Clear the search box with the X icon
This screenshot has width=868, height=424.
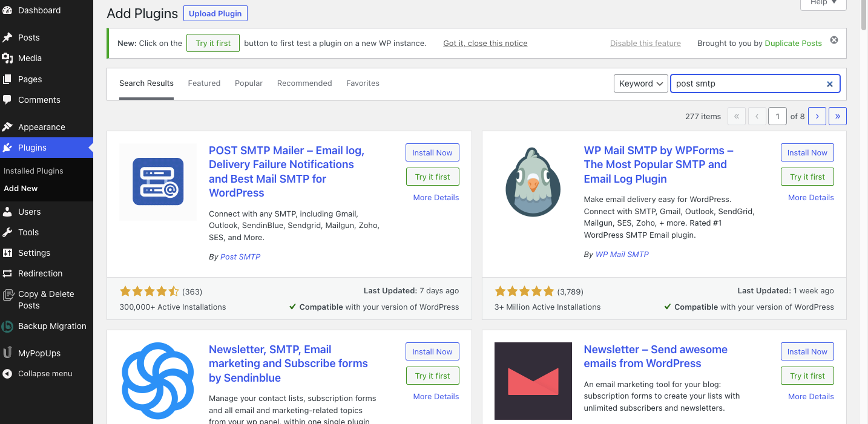(829, 84)
